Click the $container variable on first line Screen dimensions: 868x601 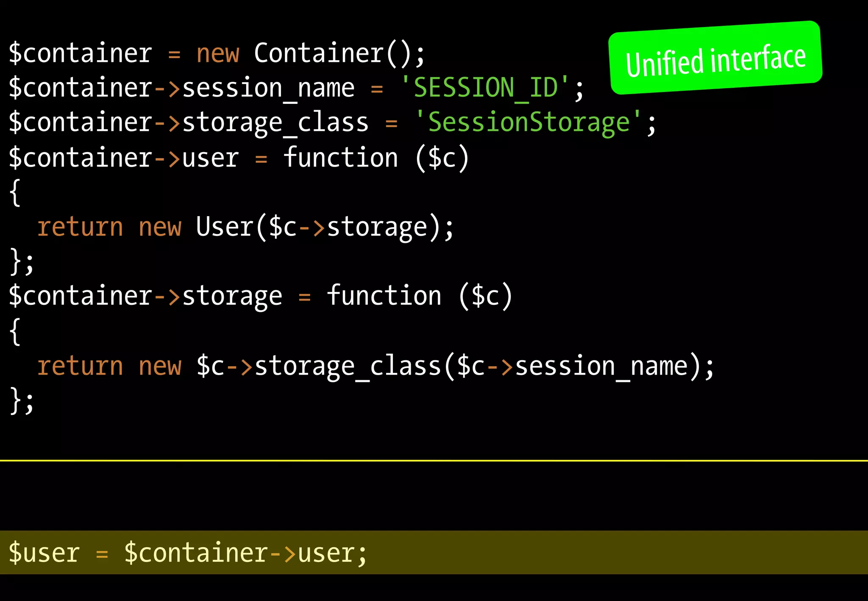80,53
